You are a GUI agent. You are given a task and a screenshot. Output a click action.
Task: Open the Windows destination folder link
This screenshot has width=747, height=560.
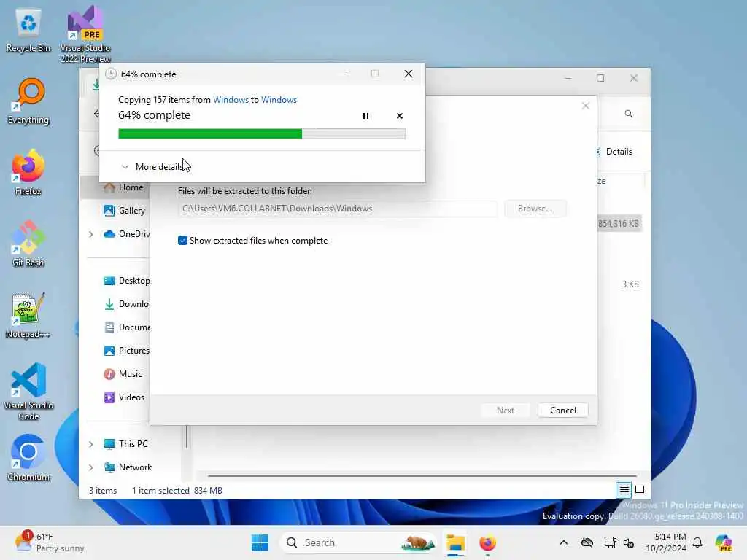[279, 99]
